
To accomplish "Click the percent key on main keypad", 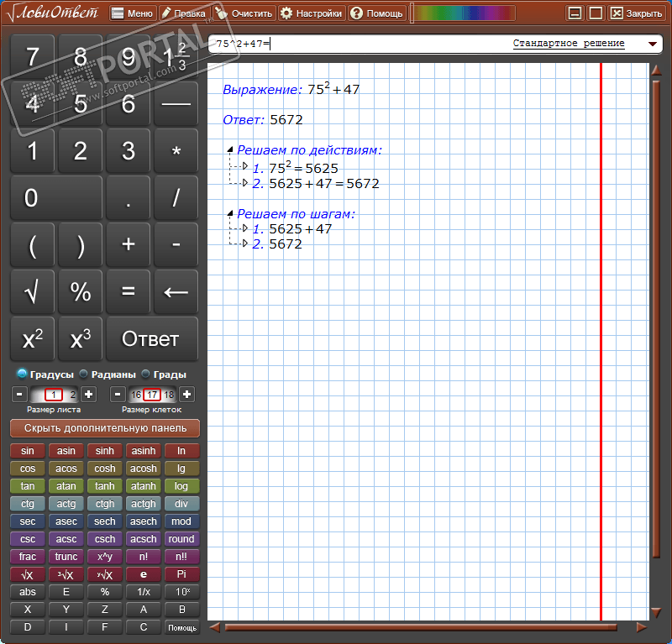I will (x=80, y=292).
